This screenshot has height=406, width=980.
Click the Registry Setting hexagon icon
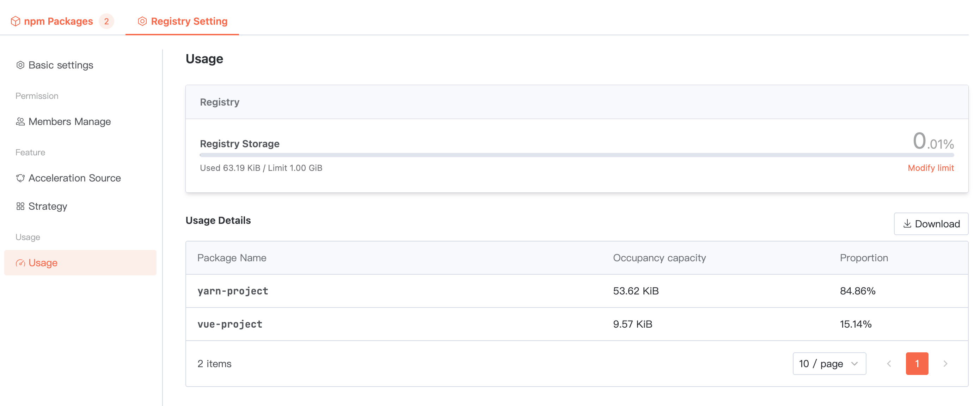[142, 21]
